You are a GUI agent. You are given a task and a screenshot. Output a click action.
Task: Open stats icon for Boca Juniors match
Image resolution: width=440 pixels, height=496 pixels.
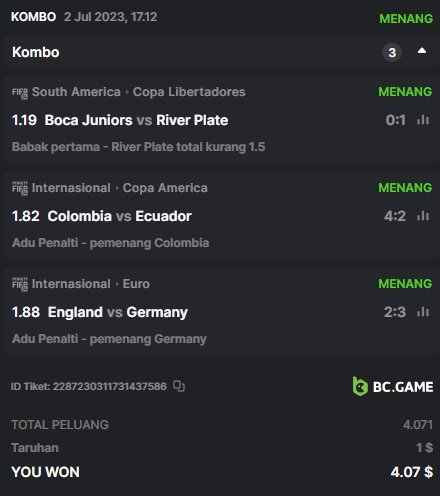(x=423, y=120)
